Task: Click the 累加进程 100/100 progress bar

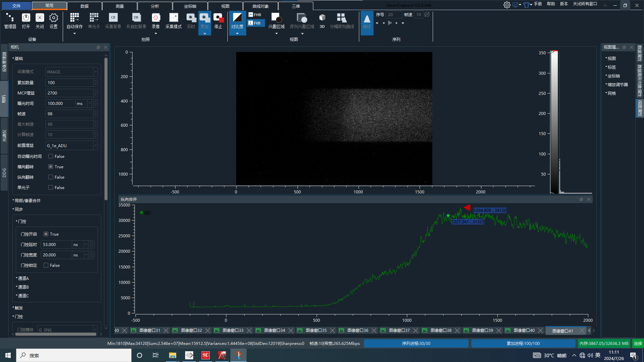Action: click(x=523, y=343)
